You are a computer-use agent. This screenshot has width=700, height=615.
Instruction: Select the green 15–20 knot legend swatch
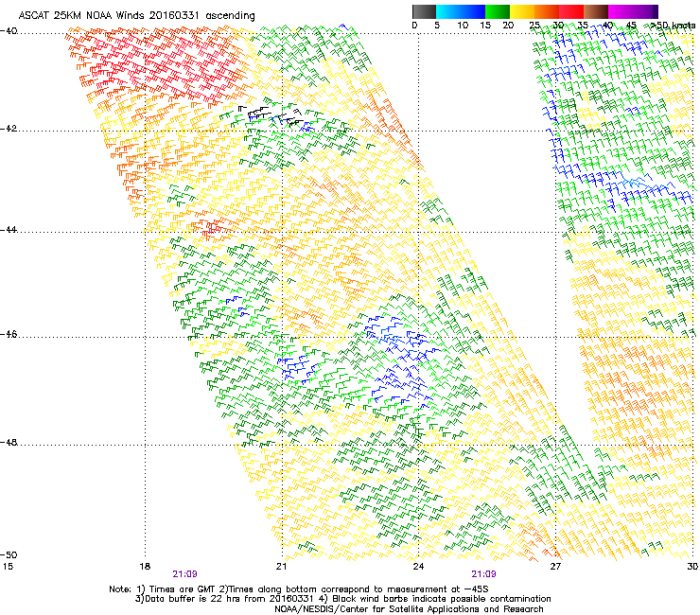[x=498, y=11]
